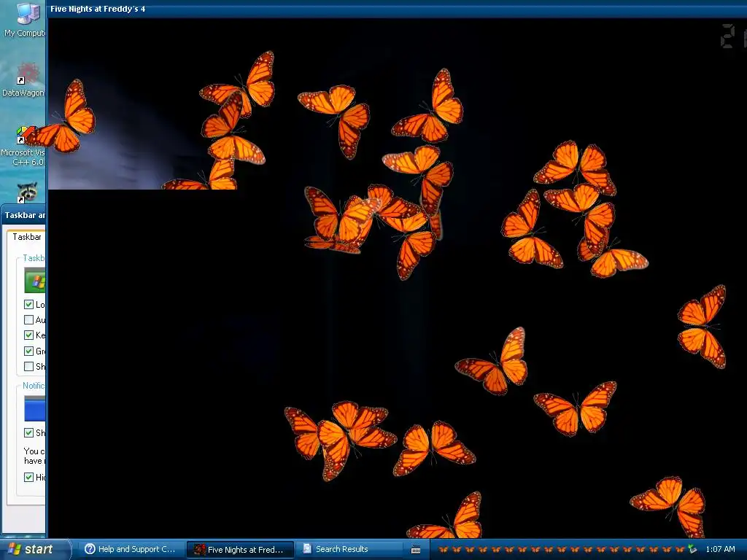Select the raccoon desktop shortcut icon
747x560 pixels.
[x=27, y=192]
